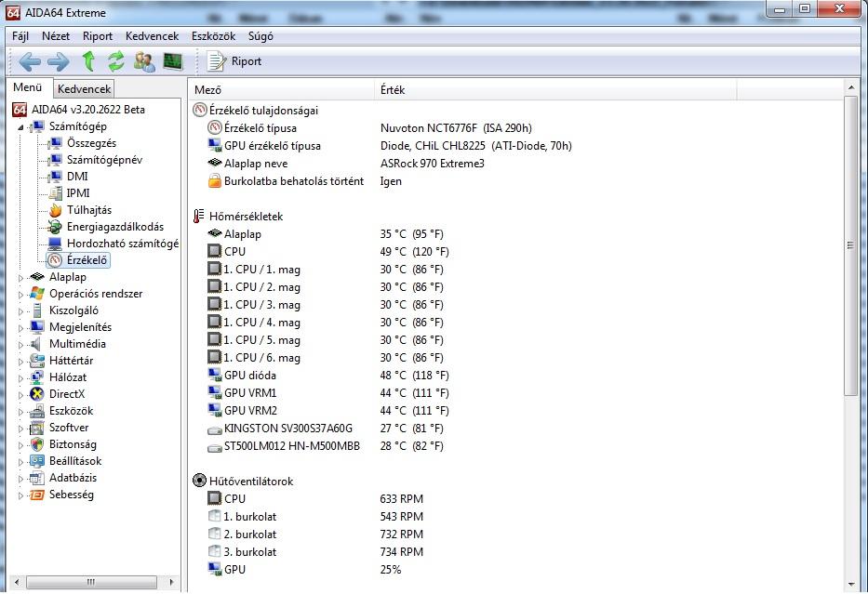The image size is (868, 594).
Task: Click the blue Forward arrow toolbar icon
Action: coord(58,61)
